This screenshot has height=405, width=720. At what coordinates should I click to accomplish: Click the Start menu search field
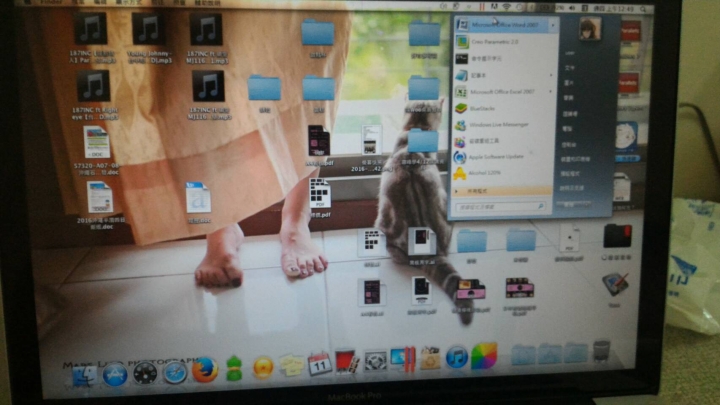tap(501, 207)
